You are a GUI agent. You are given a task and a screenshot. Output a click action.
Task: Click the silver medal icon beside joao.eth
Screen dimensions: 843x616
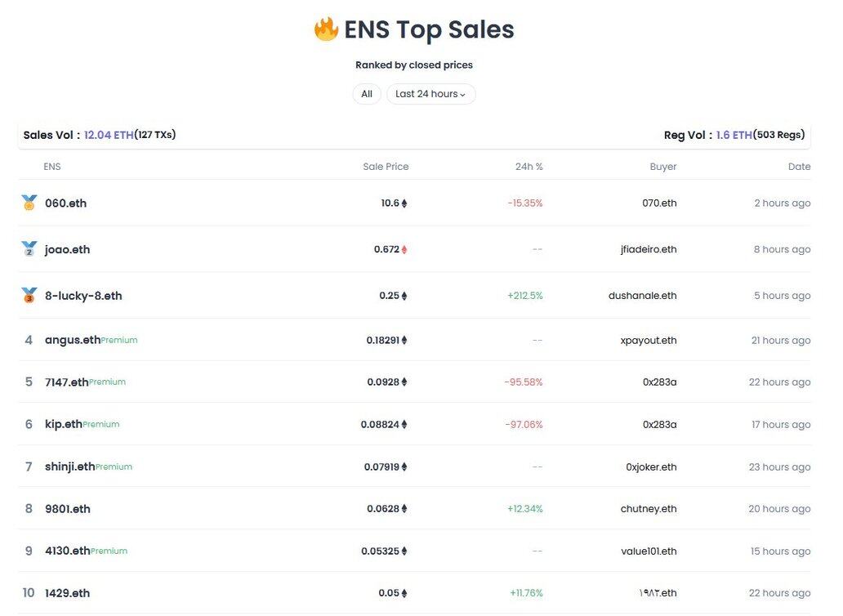coord(29,249)
